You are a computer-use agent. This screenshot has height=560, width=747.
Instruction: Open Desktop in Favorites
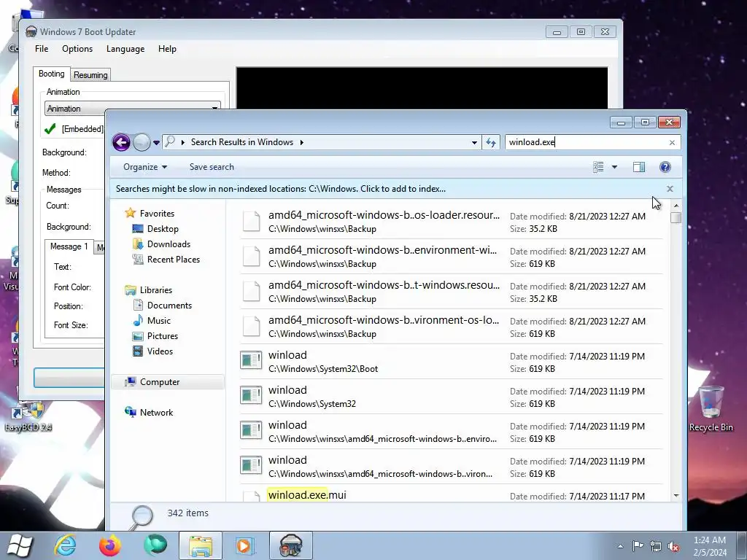[163, 228]
